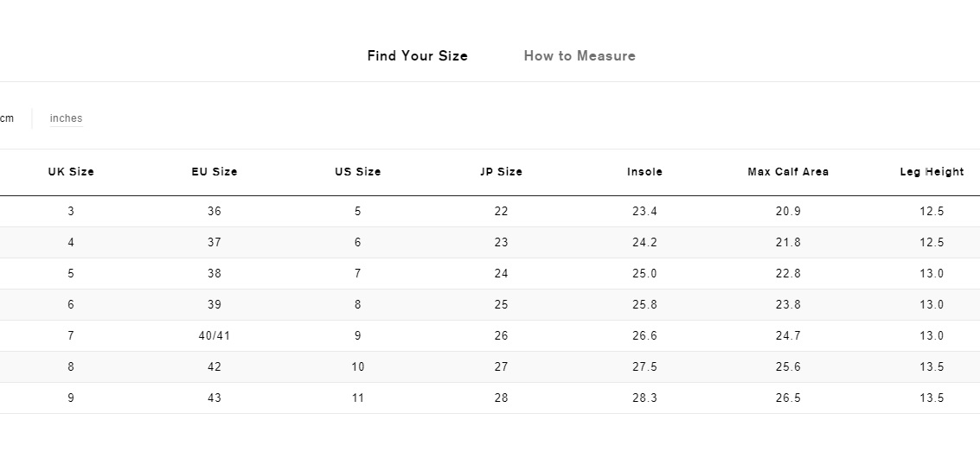The width and height of the screenshot is (980, 452).
Task: Open the Find Your Size tab
Action: pos(418,55)
